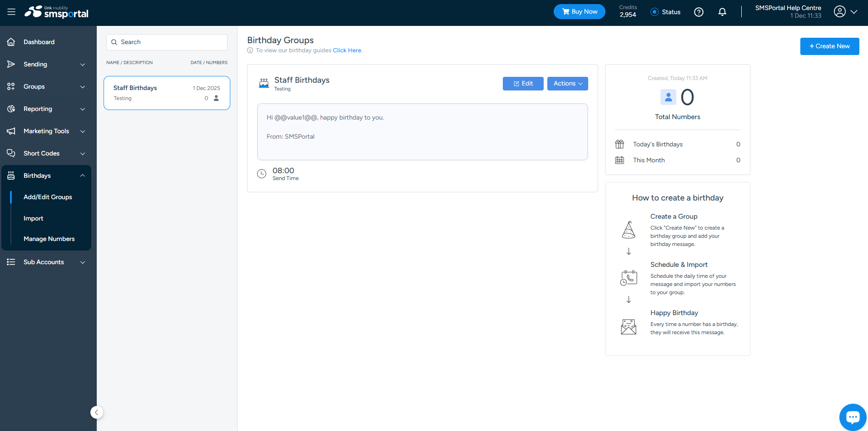The image size is (868, 431).
Task: View the Credits 2,954 balance
Action: coord(628,11)
